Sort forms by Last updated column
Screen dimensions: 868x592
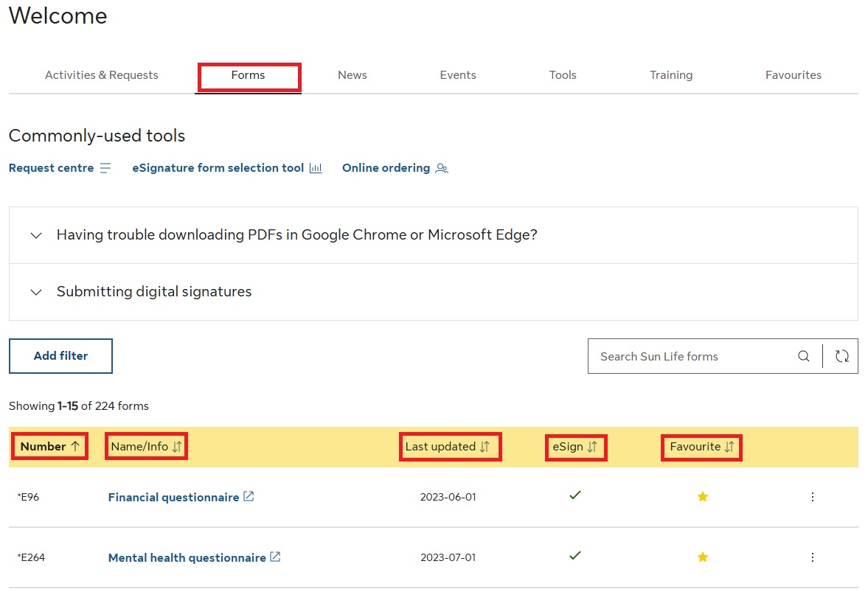click(450, 447)
